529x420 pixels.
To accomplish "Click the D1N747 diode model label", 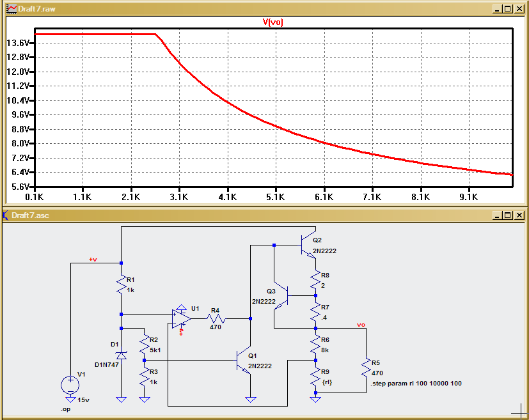I will pyautogui.click(x=107, y=364).
